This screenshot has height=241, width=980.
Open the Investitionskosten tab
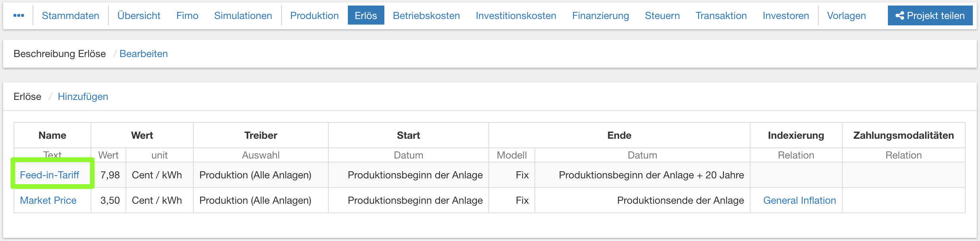point(516,15)
